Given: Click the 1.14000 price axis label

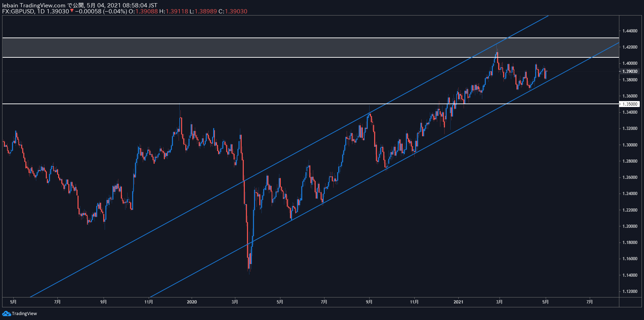Looking at the screenshot, I should click(630, 275).
